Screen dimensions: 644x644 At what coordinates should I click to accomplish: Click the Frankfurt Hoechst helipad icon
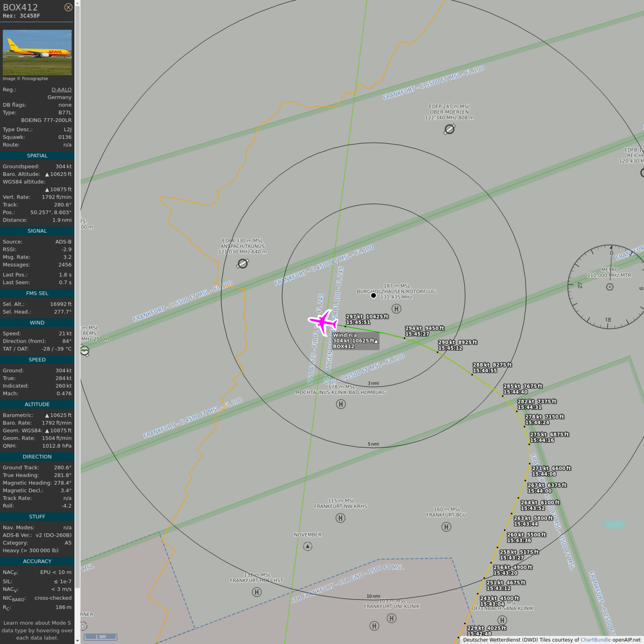click(257, 592)
